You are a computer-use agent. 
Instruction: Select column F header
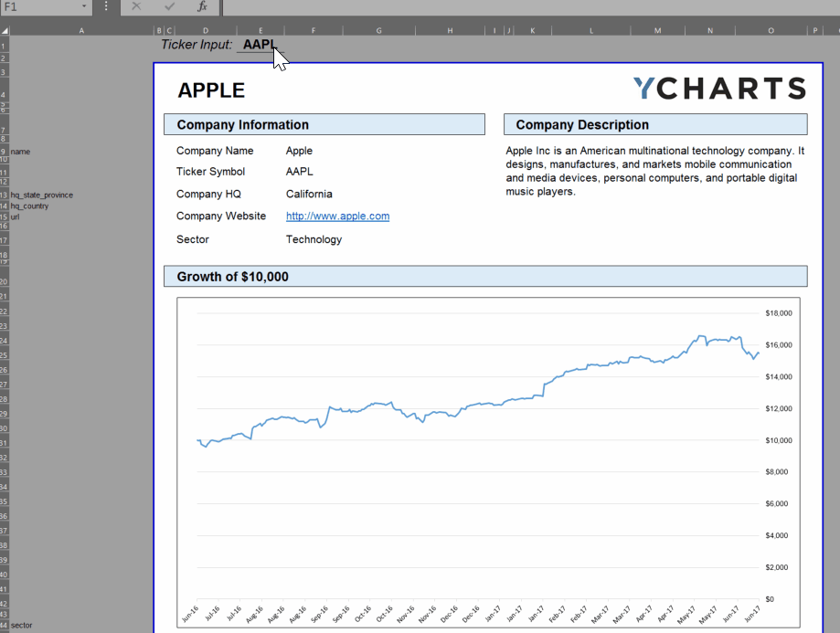314,30
